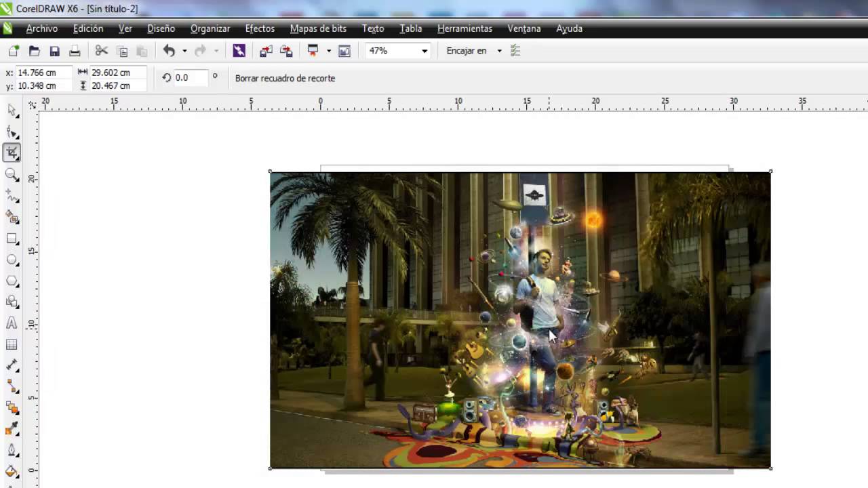Expand the undo history dropdown

point(184,51)
